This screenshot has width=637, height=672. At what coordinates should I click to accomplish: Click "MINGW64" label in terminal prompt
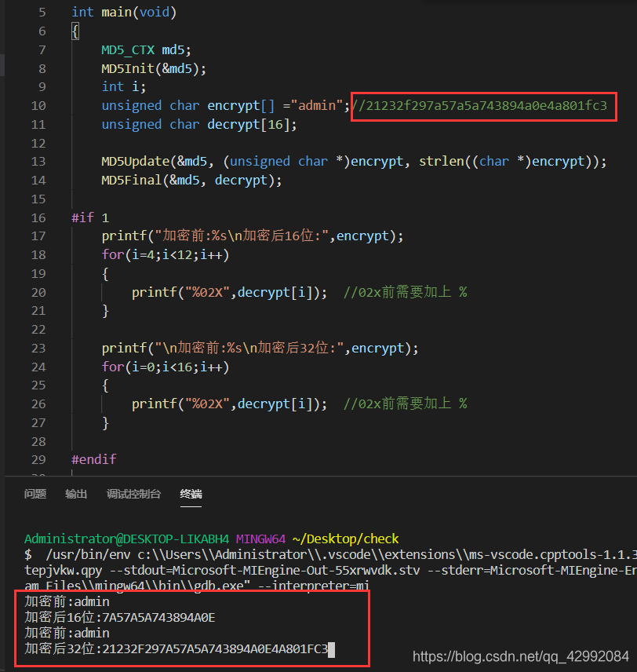tap(261, 539)
